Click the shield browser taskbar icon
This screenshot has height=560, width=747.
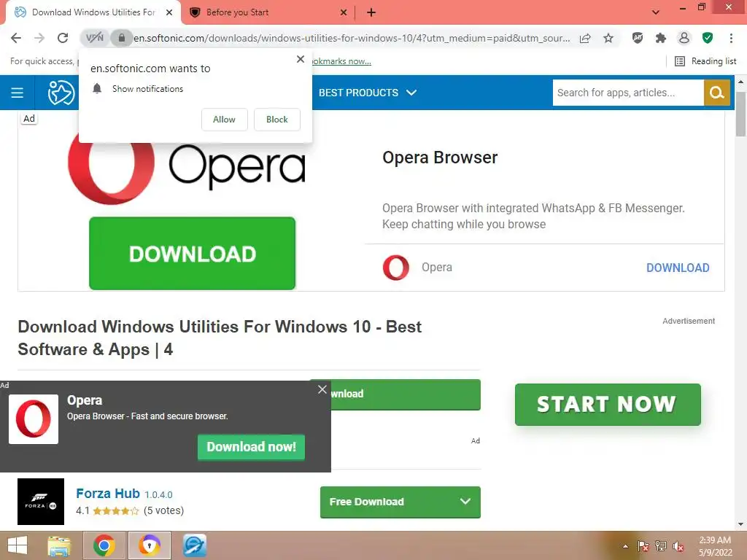pos(150,545)
